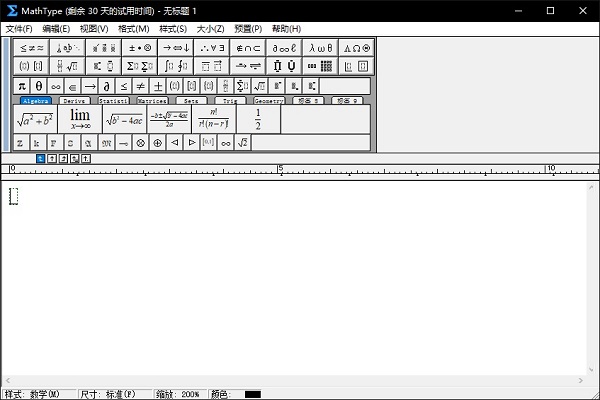Insert the multimap ⊸ symbol
This screenshot has width=600, height=400.
click(123, 143)
